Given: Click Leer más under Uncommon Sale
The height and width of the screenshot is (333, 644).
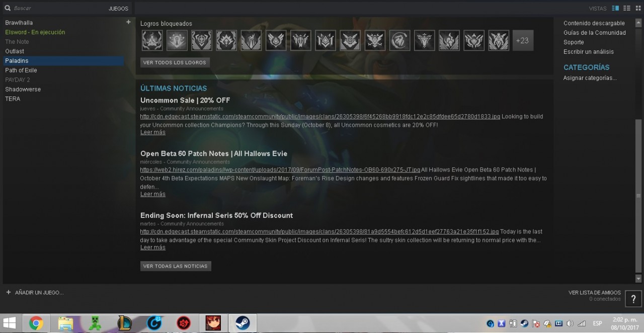Looking at the screenshot, I should click(x=153, y=132).
